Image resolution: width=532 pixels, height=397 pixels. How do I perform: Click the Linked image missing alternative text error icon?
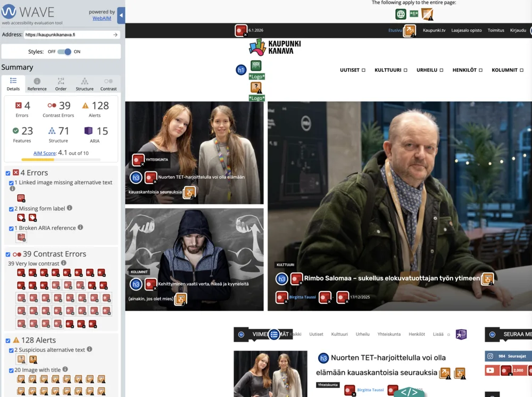[x=21, y=198]
